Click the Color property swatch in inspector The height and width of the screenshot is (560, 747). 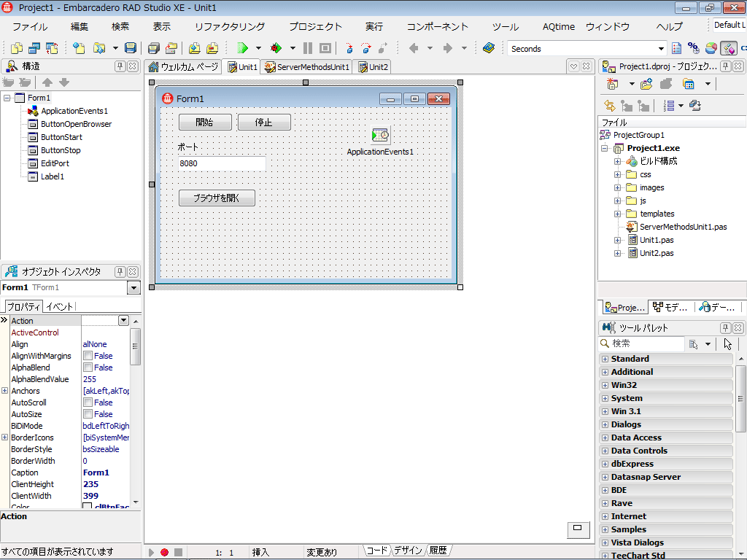coord(88,506)
